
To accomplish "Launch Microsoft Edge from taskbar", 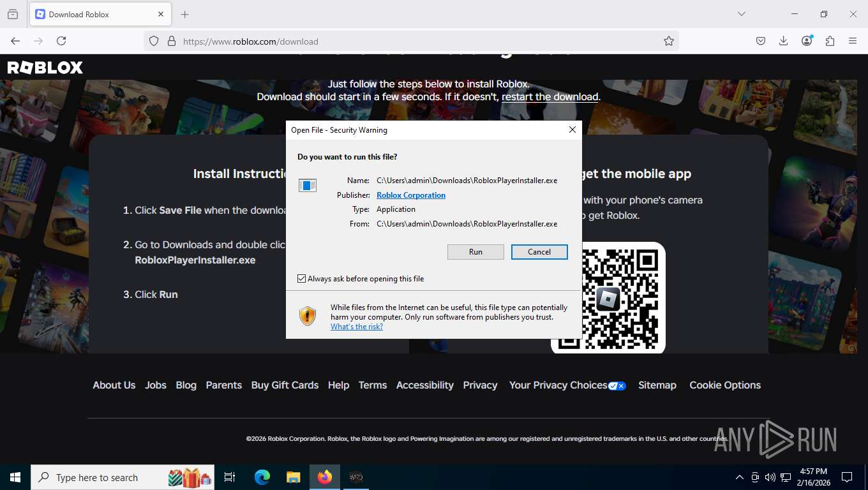I will click(x=262, y=477).
